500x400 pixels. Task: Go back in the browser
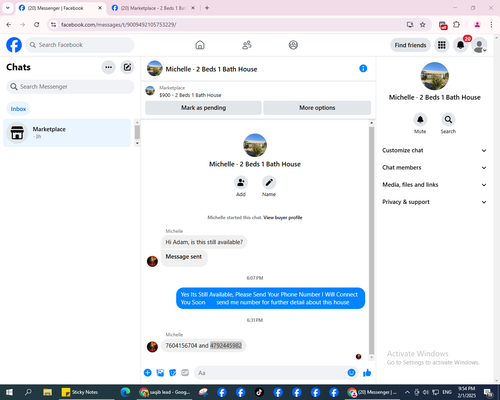point(9,24)
